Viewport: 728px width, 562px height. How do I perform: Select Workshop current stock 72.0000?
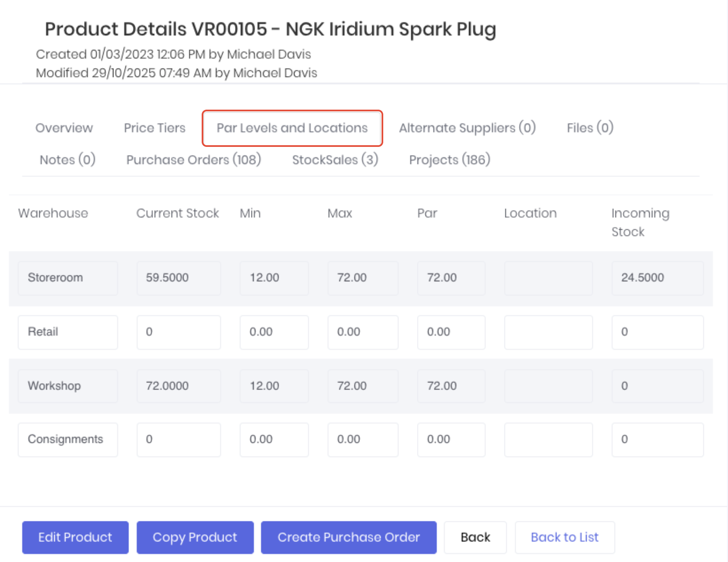coord(179,386)
